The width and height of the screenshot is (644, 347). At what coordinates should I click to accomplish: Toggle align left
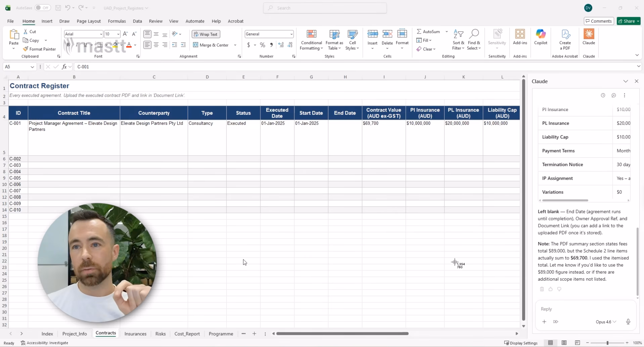pyautogui.click(x=147, y=45)
